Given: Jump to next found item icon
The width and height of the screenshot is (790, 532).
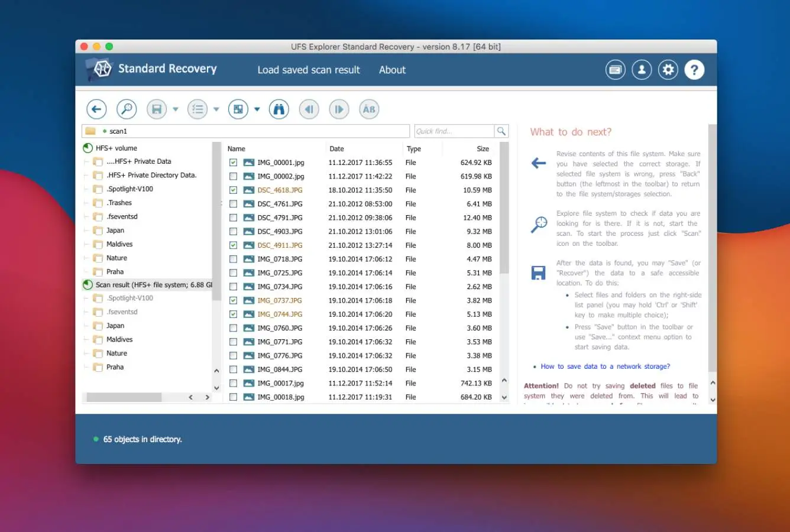Looking at the screenshot, I should pos(339,109).
